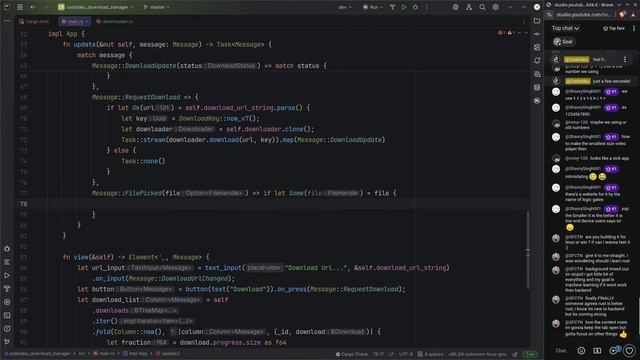Screen dimensions: 640x360
Task: Open chat panel three-dot menu
Action: click(x=634, y=28)
